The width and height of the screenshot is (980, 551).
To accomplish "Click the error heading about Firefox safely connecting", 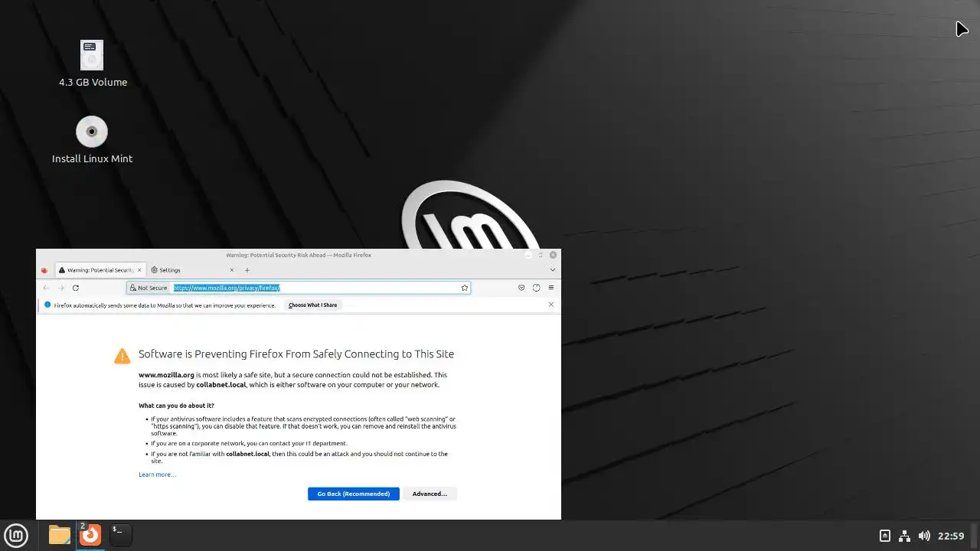I will click(x=296, y=354).
